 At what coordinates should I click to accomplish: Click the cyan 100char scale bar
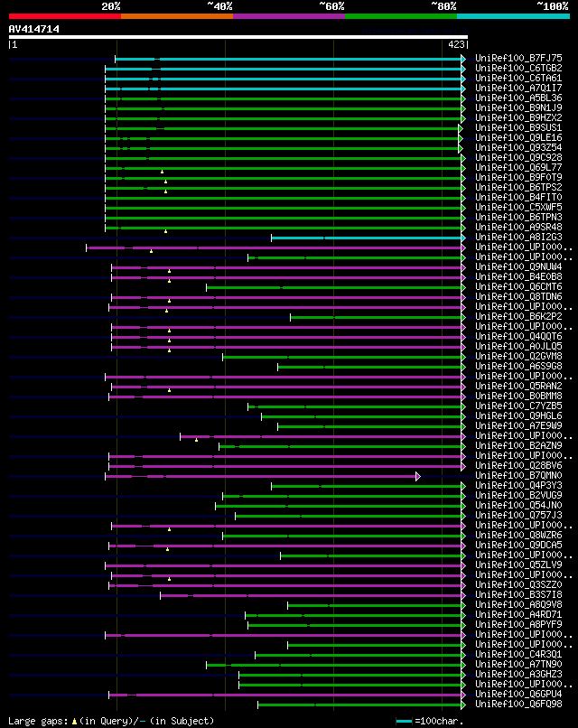(404, 721)
